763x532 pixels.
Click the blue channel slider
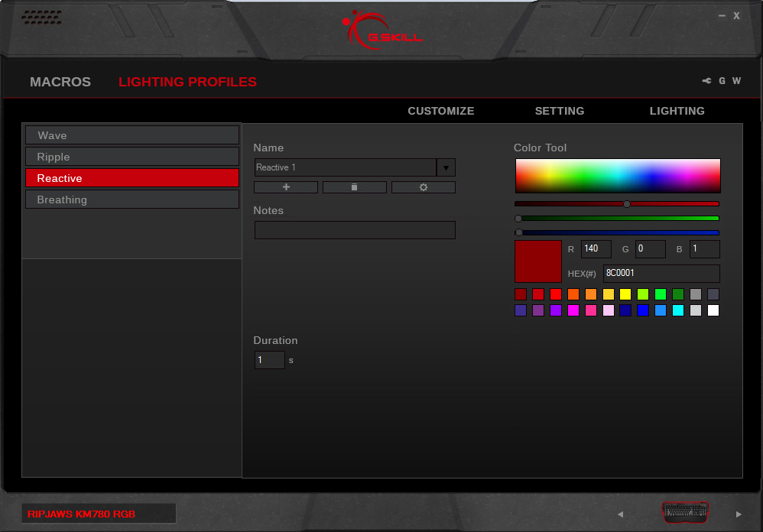pos(616,232)
